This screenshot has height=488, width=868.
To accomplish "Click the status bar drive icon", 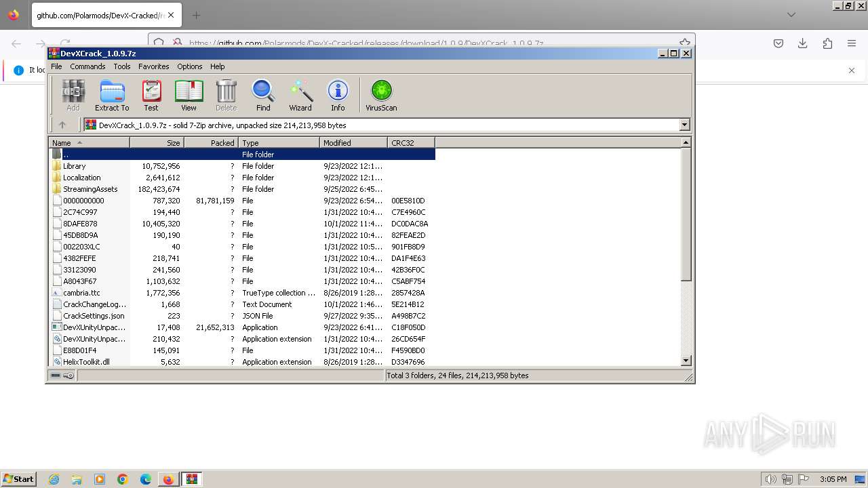I will pyautogui.click(x=56, y=375).
